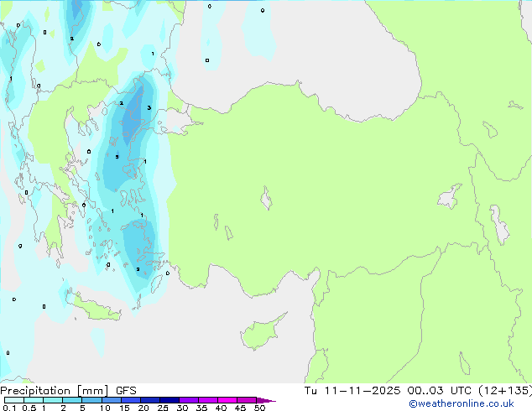532x411 pixels.
Task: Pick the 5–10 mm legend color swatch
Action: pos(91,400)
